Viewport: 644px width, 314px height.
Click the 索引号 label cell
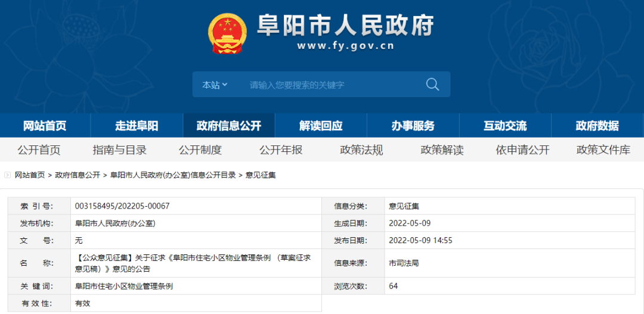tap(39, 206)
